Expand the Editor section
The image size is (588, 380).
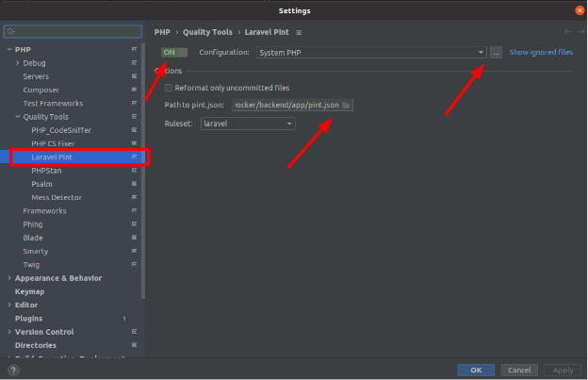(9, 305)
